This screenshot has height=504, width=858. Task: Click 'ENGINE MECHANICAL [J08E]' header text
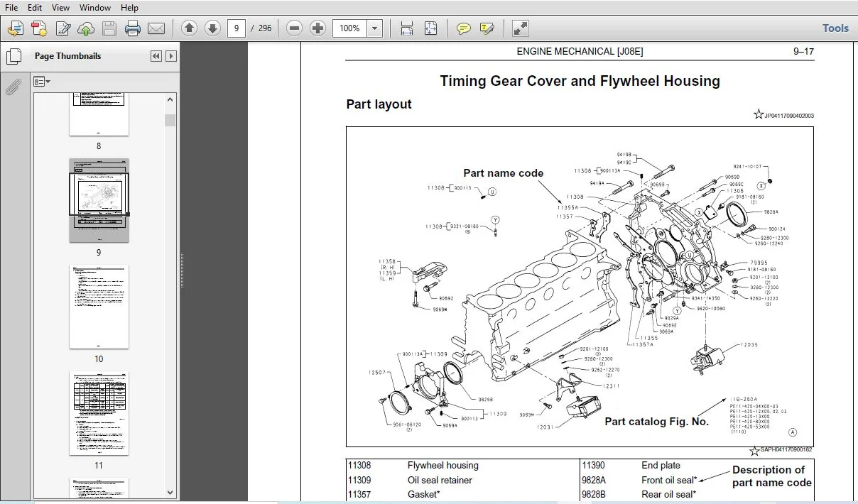click(x=580, y=51)
